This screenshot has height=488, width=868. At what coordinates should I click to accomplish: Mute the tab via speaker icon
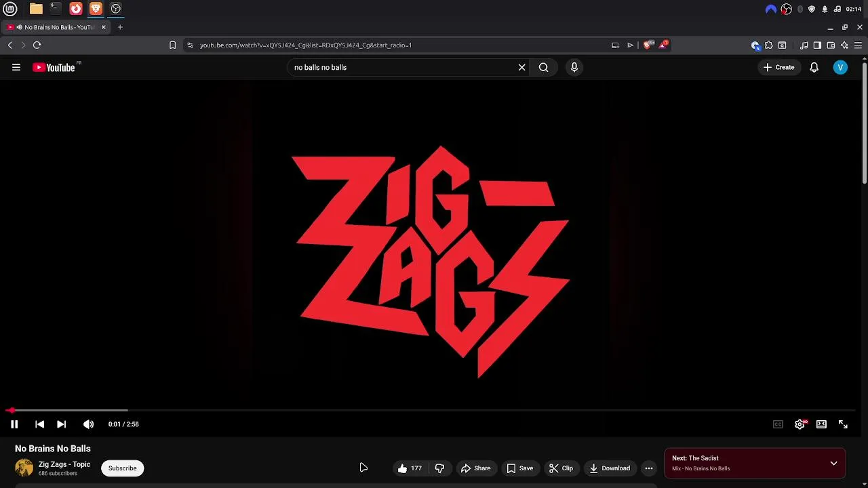(x=20, y=27)
